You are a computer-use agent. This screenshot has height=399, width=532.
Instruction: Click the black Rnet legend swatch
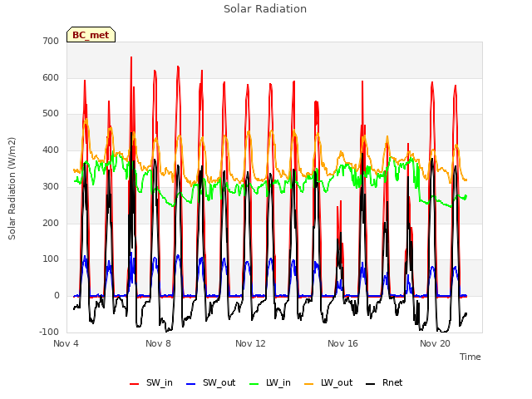pyautogui.click(x=371, y=383)
